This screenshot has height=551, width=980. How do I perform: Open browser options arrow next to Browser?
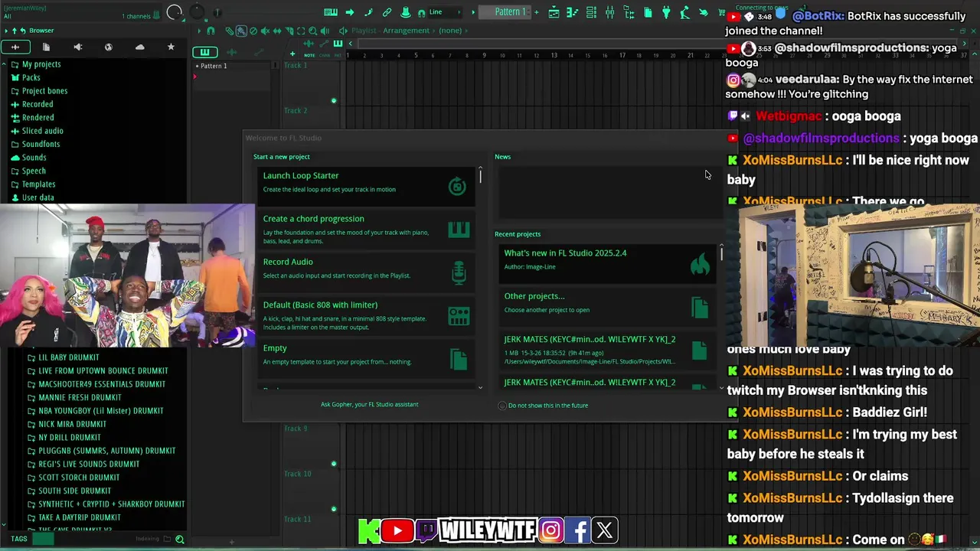click(x=6, y=31)
